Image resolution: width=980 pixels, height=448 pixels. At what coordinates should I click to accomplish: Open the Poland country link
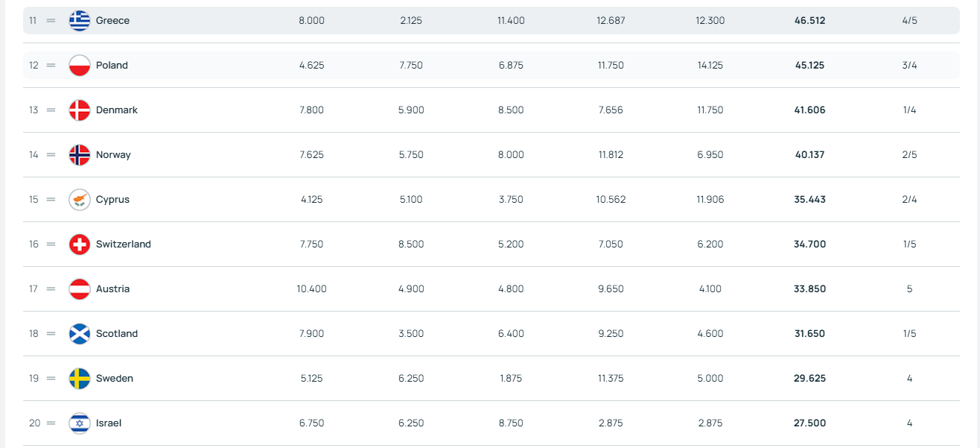112,66
